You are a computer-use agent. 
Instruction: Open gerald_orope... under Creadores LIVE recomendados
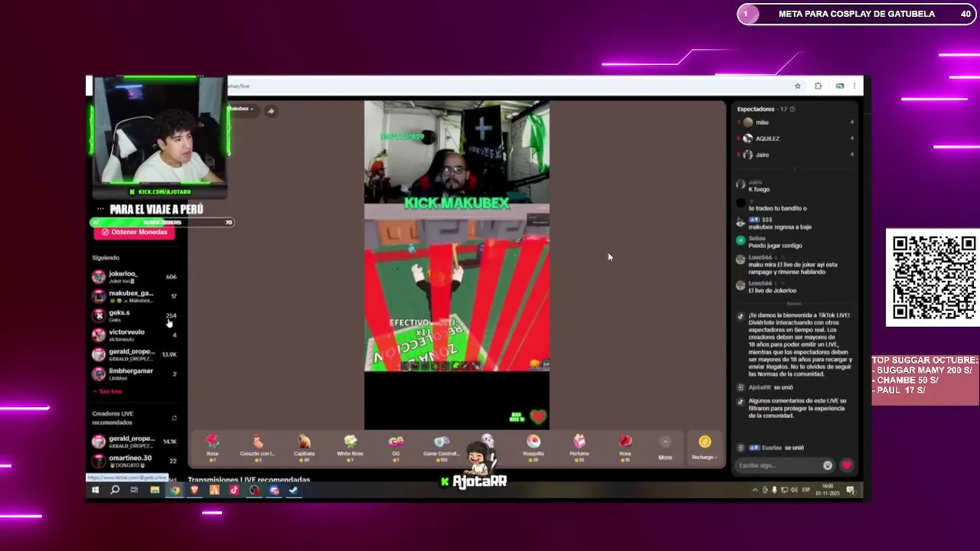point(135,442)
